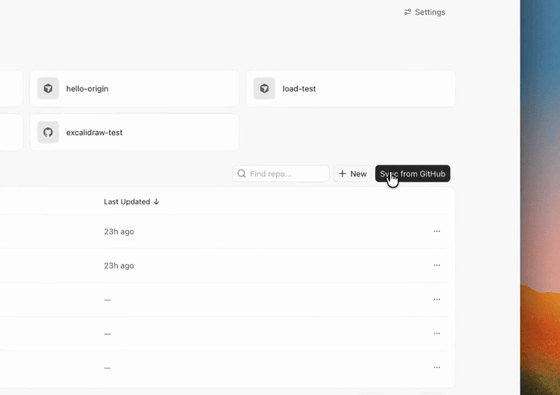The image size is (560, 395).
Task: Open more options for second 23h ago row
Action: [437, 265]
